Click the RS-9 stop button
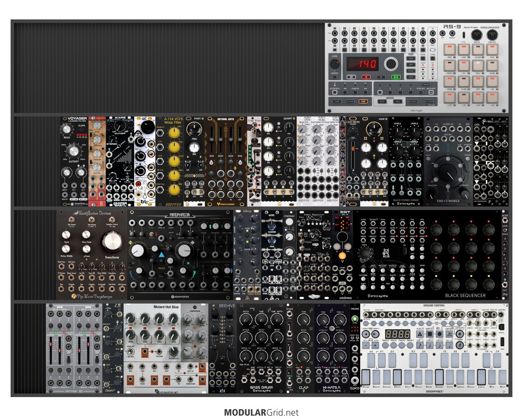 [x=381, y=77]
